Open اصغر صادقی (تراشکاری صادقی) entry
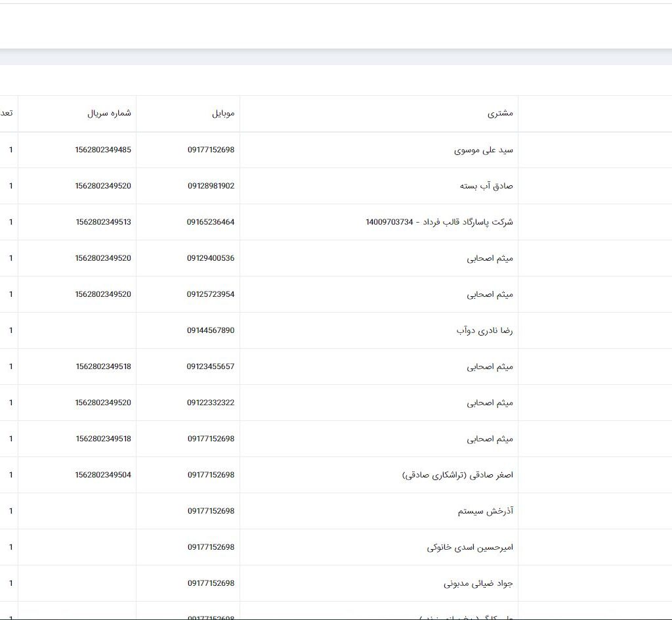Viewport: 672px width, 620px height. tap(457, 476)
